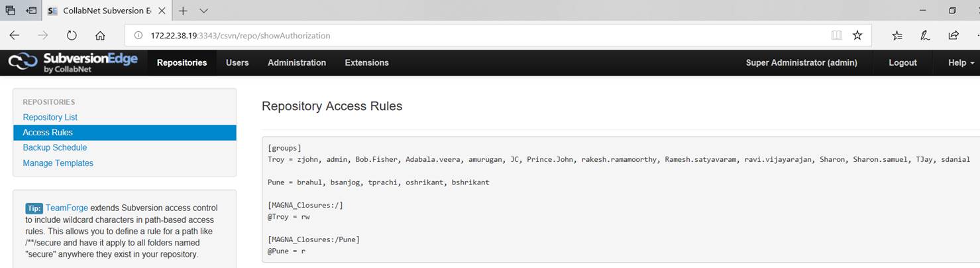Select the Extensions menu item
Image resolution: width=980 pixels, height=268 pixels.
[367, 62]
